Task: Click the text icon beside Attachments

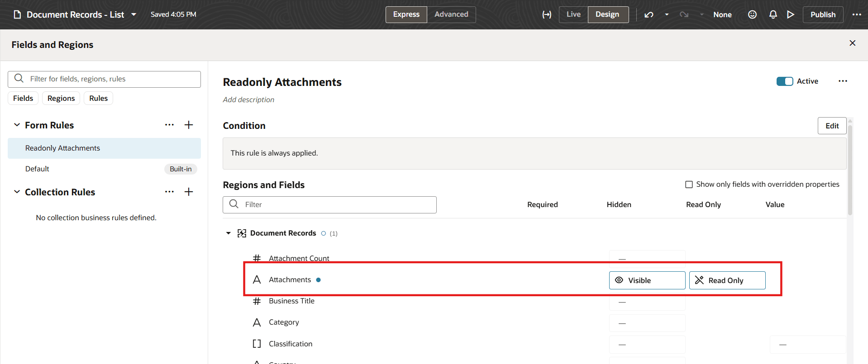Action: 257,279
